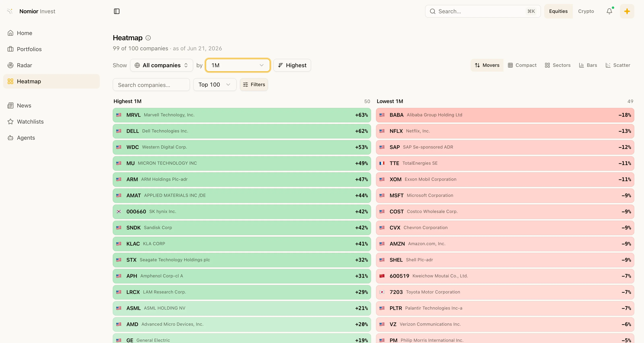The image size is (644, 343).
Task: Click the Portfolios briefcase icon
Action: [10, 49]
